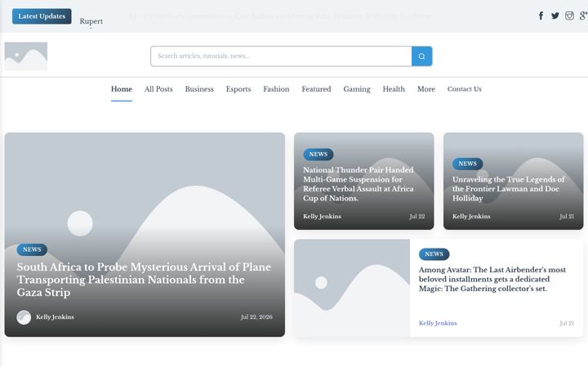Click the site logo placeholder image
Viewport: 588px width, 368px height.
pos(26,56)
